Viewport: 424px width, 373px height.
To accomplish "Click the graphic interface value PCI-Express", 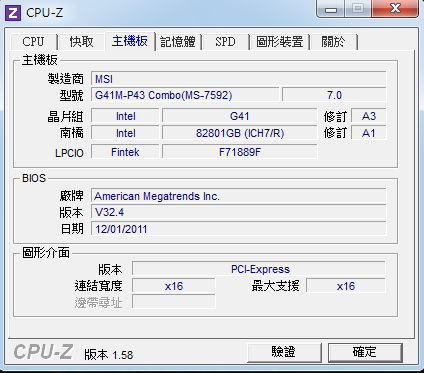I will pos(259,269).
